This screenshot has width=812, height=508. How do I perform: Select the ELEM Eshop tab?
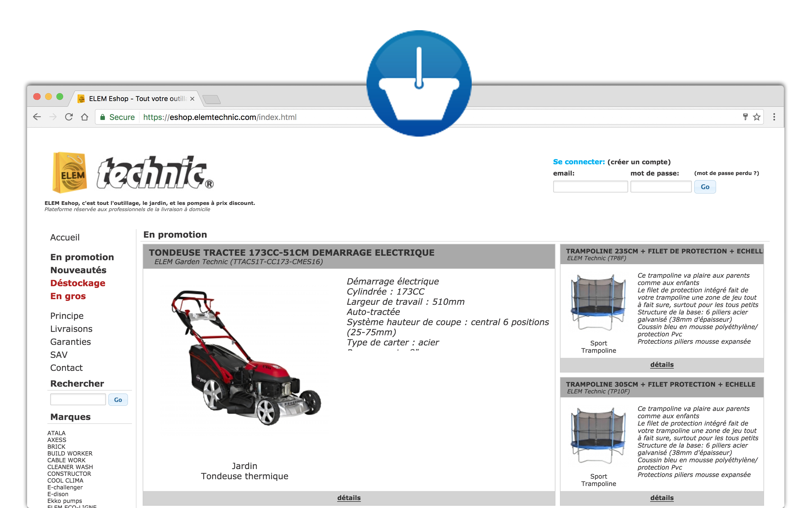pos(136,99)
